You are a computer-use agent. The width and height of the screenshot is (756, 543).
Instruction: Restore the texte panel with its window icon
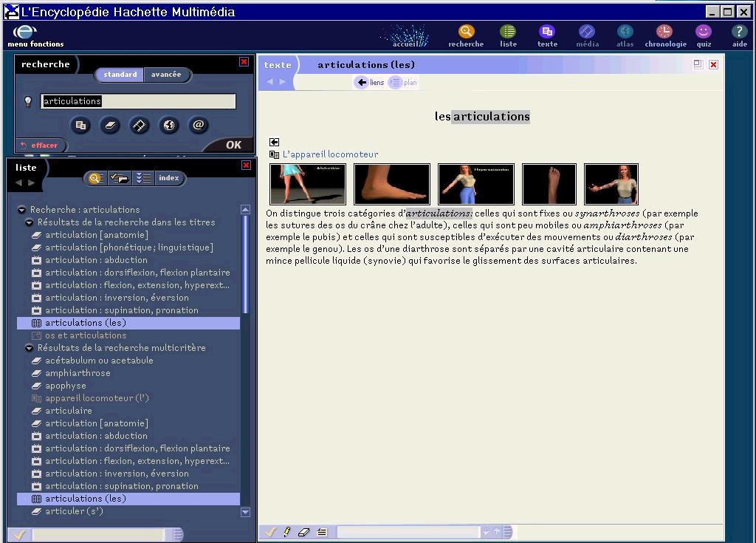[698, 64]
